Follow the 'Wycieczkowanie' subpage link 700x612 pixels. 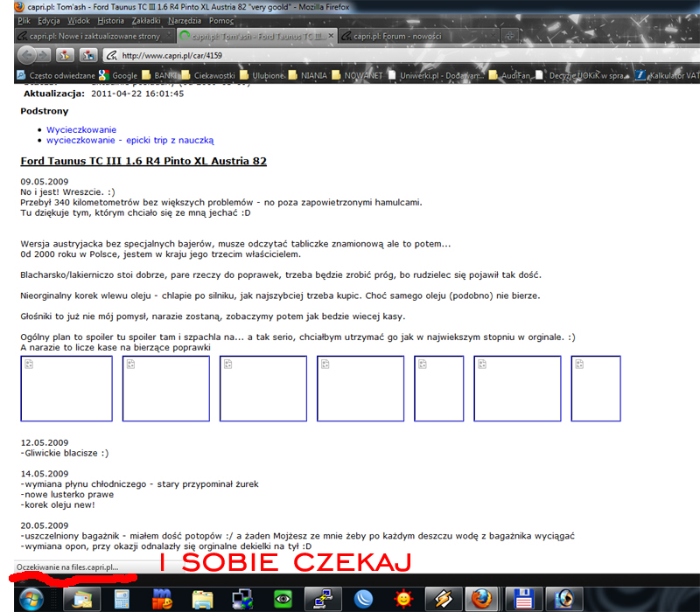(81, 129)
